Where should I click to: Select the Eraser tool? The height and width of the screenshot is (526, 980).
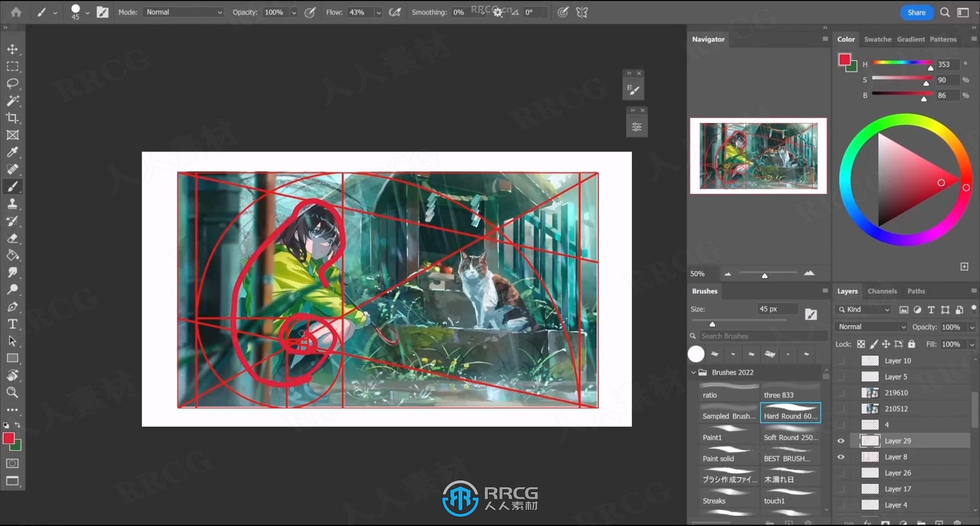(13, 238)
